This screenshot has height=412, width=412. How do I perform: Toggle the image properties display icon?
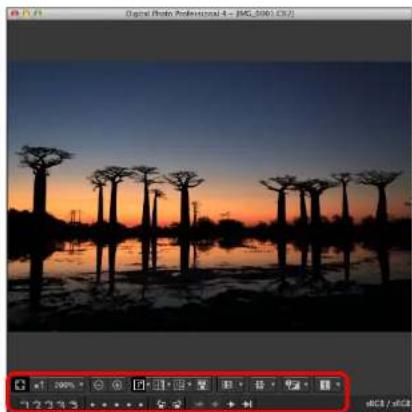[x=325, y=385]
